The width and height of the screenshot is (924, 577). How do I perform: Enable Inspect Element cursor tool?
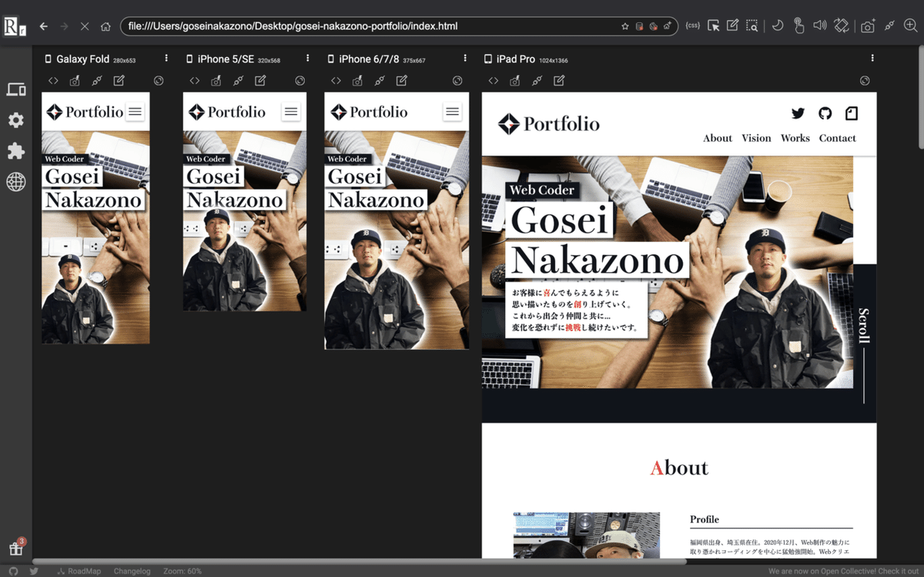tap(714, 26)
